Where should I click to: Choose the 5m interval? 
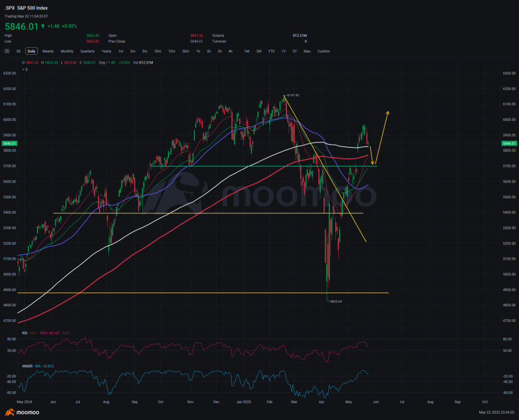point(145,51)
